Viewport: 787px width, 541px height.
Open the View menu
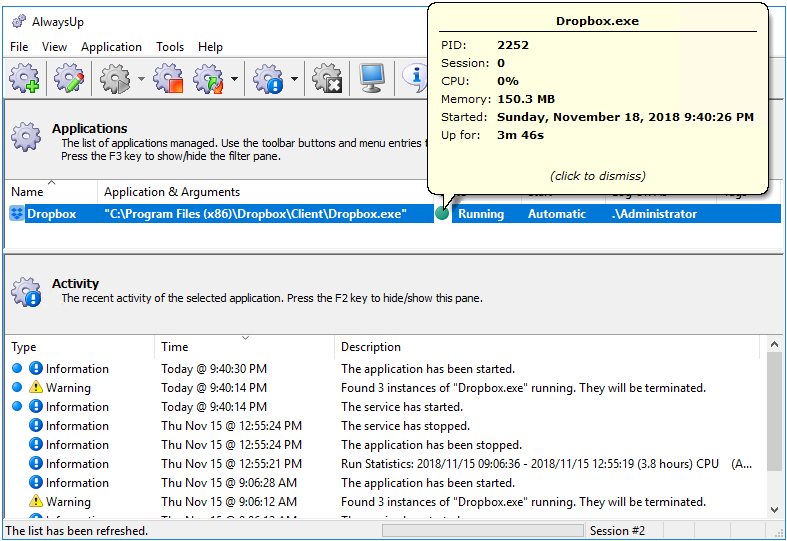coord(54,47)
